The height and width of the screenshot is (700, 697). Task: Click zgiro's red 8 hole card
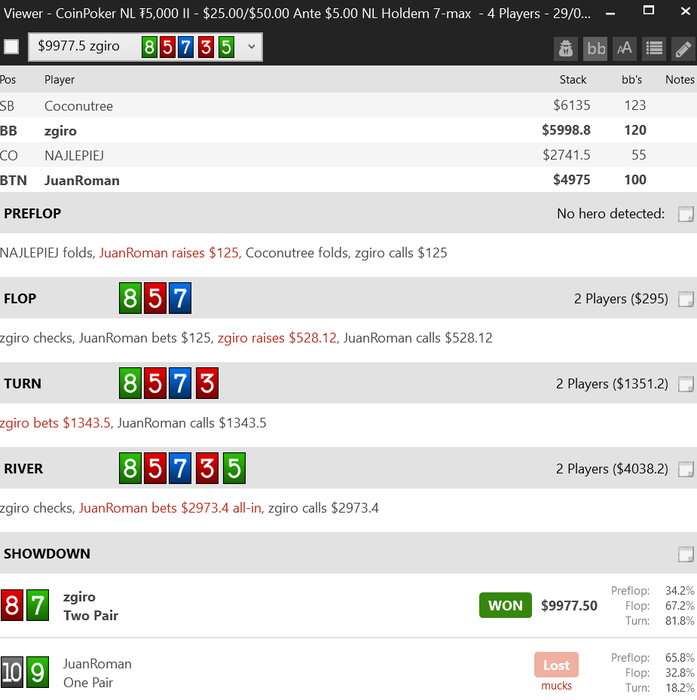click(x=12, y=605)
